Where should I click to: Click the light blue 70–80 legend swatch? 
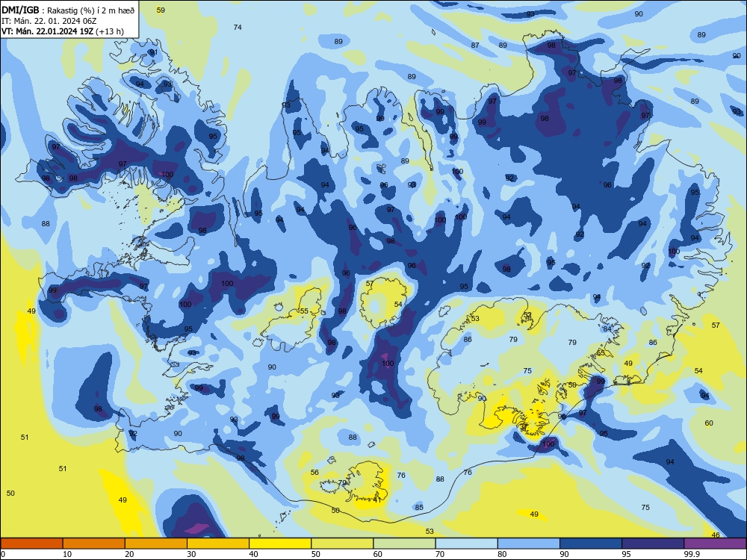(466, 544)
